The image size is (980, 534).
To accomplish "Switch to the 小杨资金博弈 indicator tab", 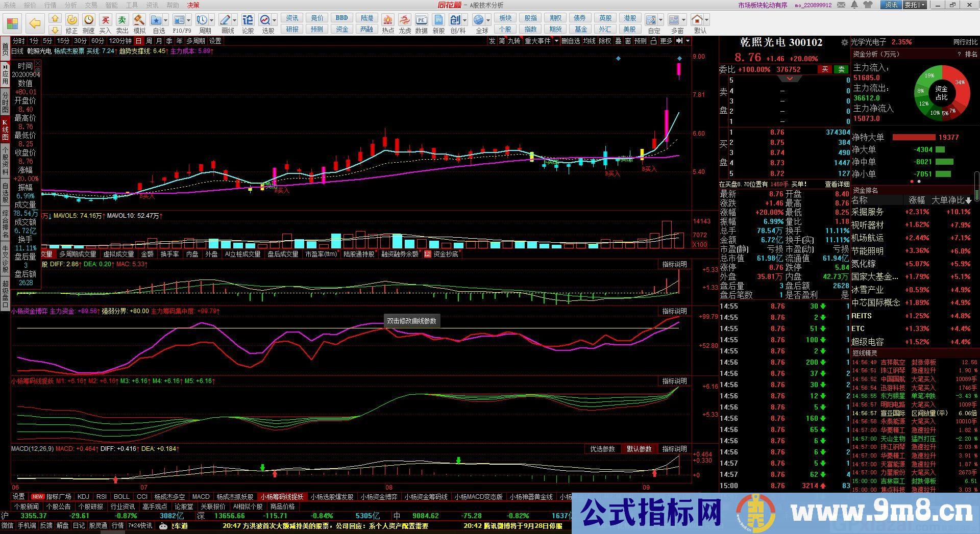I will 379,496.
